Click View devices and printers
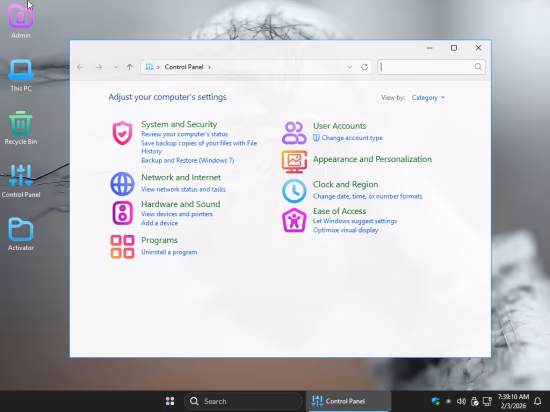The width and height of the screenshot is (550, 412). 177,214
